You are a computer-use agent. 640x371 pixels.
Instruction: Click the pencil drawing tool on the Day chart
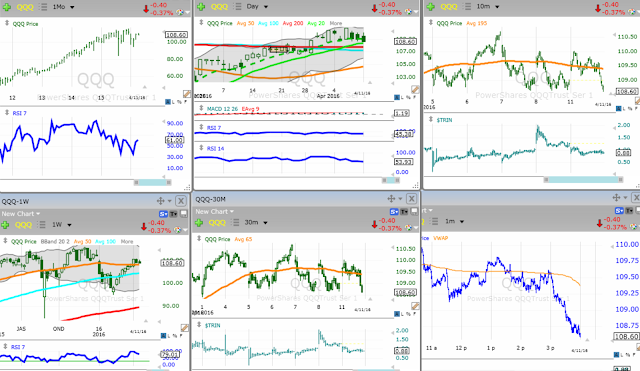[x=415, y=89]
